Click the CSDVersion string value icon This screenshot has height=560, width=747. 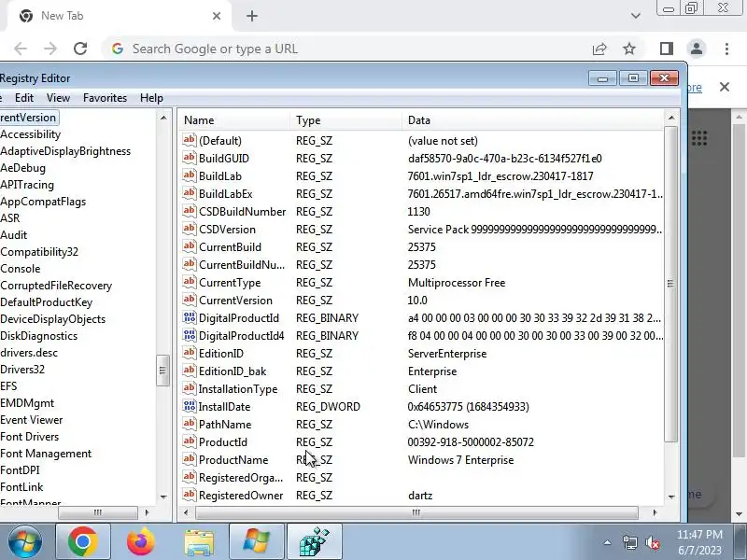pyautogui.click(x=190, y=229)
